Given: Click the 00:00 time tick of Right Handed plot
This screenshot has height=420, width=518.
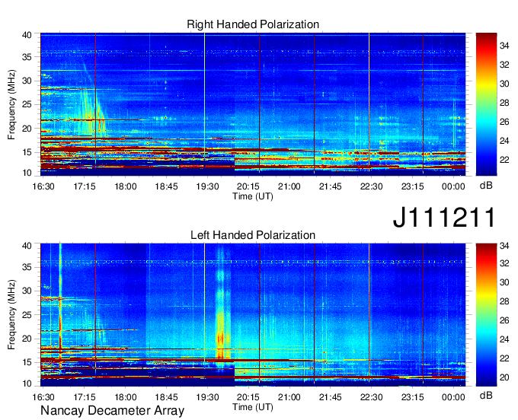Looking at the screenshot, I should [x=453, y=186].
